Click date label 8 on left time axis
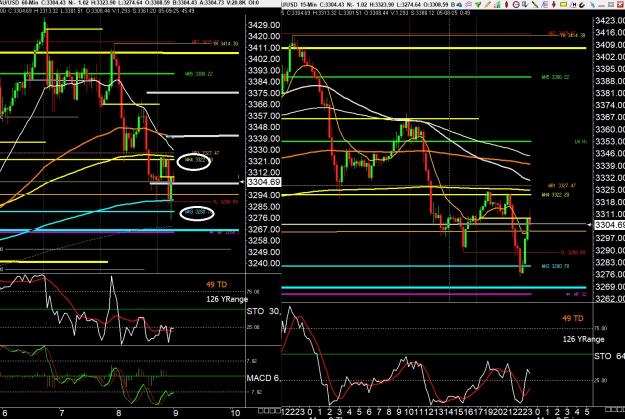 pos(119,413)
